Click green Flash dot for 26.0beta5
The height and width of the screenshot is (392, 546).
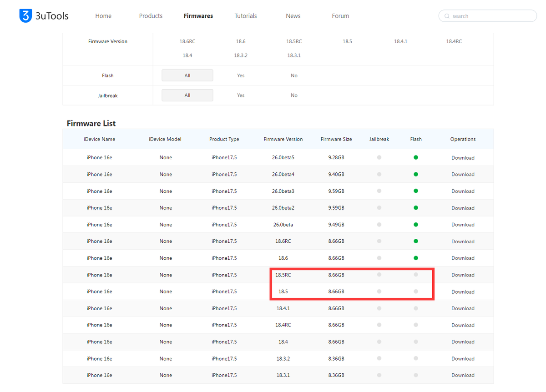tap(416, 157)
